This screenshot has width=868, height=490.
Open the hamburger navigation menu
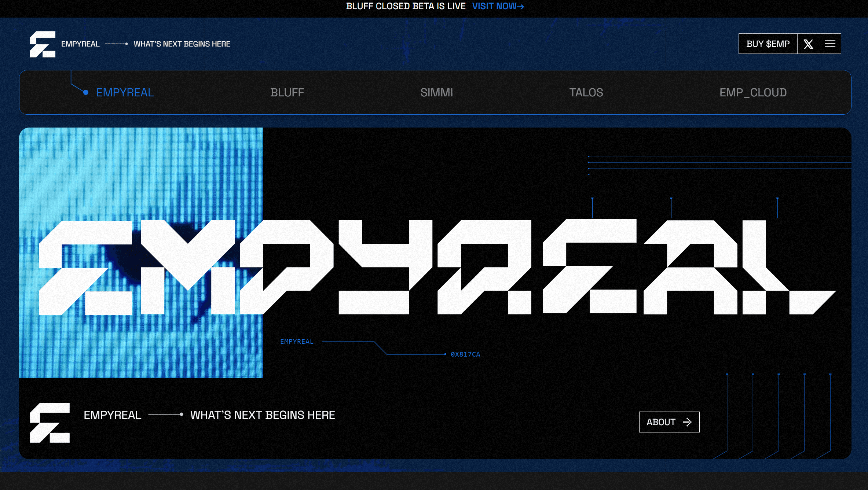(830, 44)
